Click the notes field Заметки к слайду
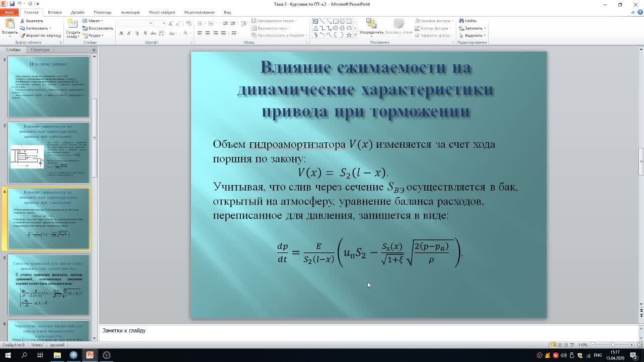This screenshot has width=644, height=362. (x=368, y=331)
